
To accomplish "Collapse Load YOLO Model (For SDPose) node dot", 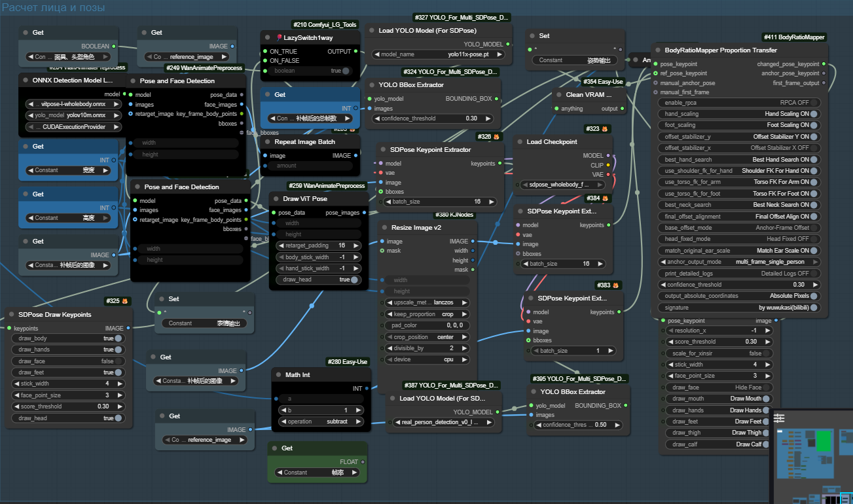I will pyautogui.click(x=372, y=30).
